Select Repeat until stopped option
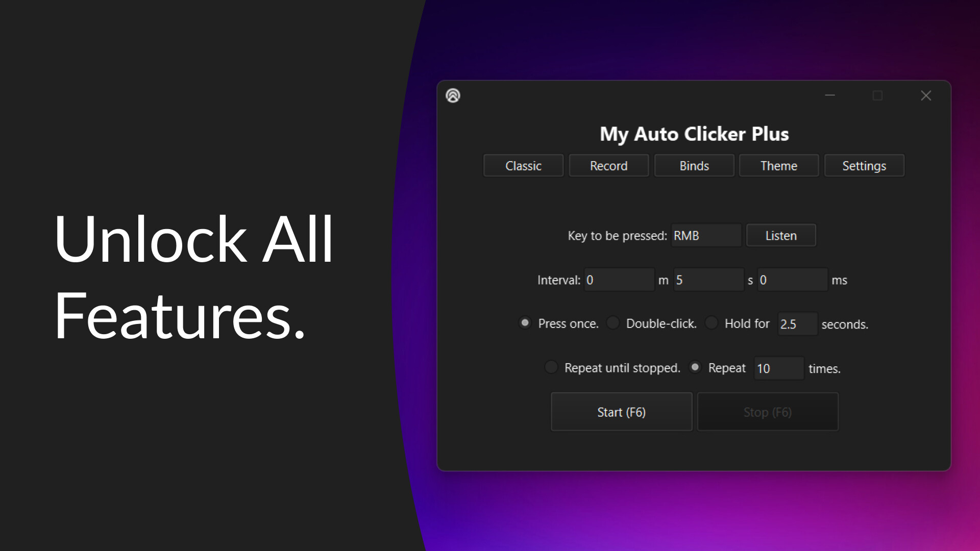980x551 pixels. (551, 367)
